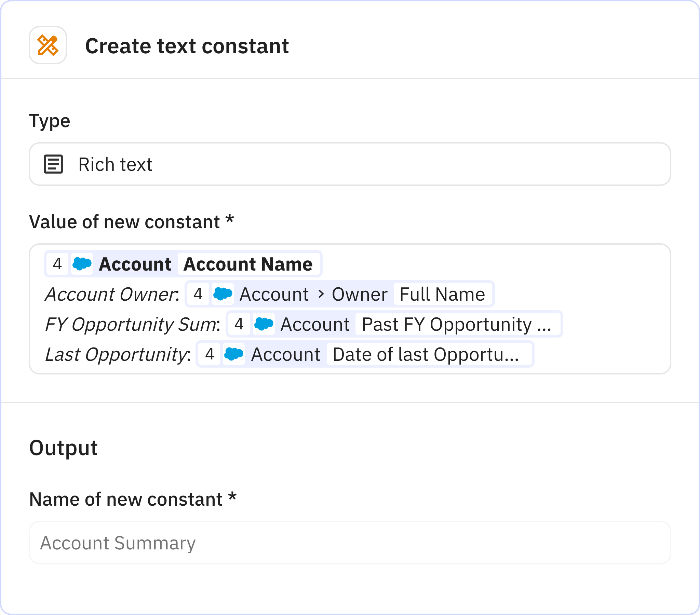Click the orange ruler-pencil action icon
Viewport: 700px width, 615px height.
coord(48,45)
